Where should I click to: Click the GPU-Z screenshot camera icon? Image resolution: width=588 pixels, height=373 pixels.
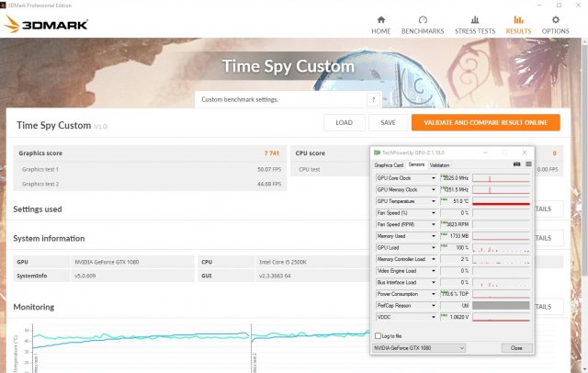pos(516,164)
